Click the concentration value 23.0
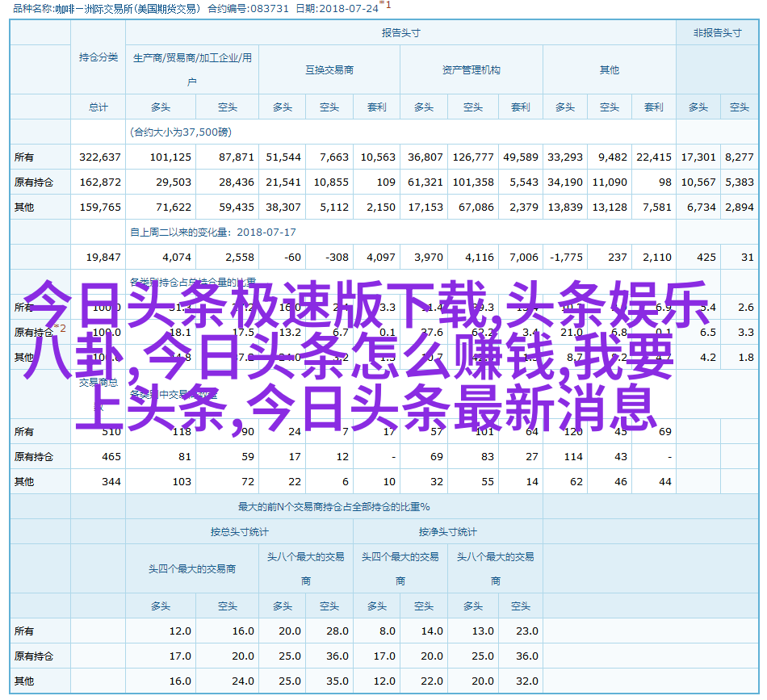 (x=527, y=631)
